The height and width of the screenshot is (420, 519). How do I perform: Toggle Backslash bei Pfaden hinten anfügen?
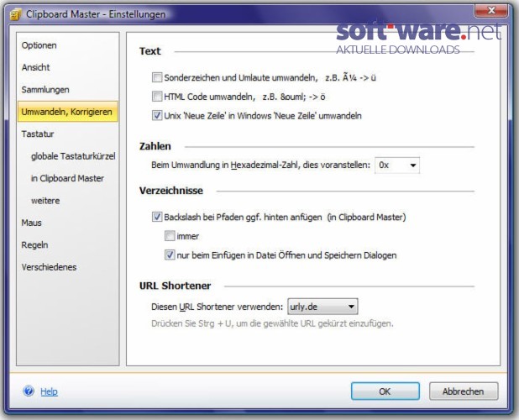[157, 217]
